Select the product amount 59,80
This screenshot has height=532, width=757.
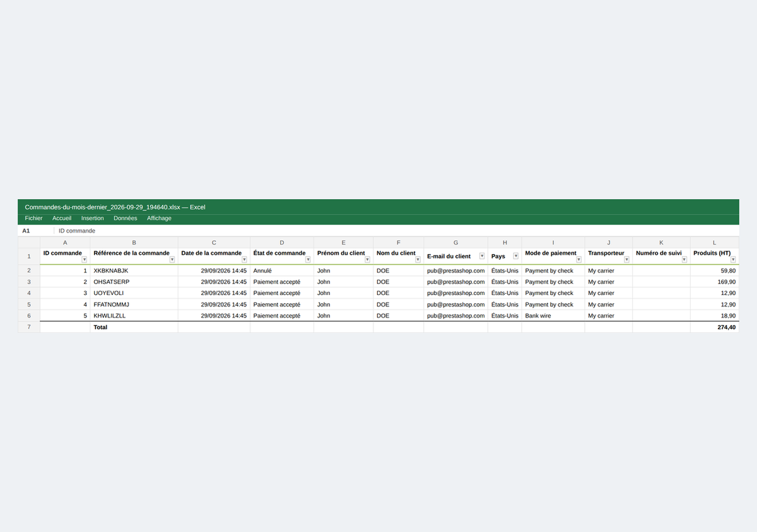(714, 270)
